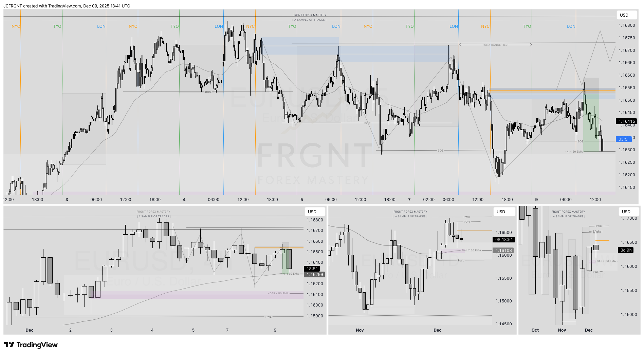This screenshot has height=355, width=644.
Task: Click the gray 1.16299 price label
Action: coord(315,274)
